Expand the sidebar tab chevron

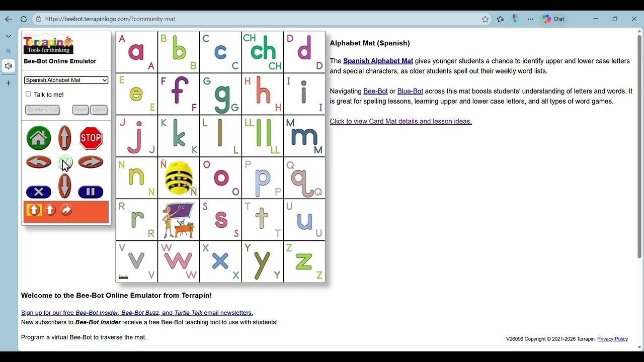pyautogui.click(x=8, y=36)
